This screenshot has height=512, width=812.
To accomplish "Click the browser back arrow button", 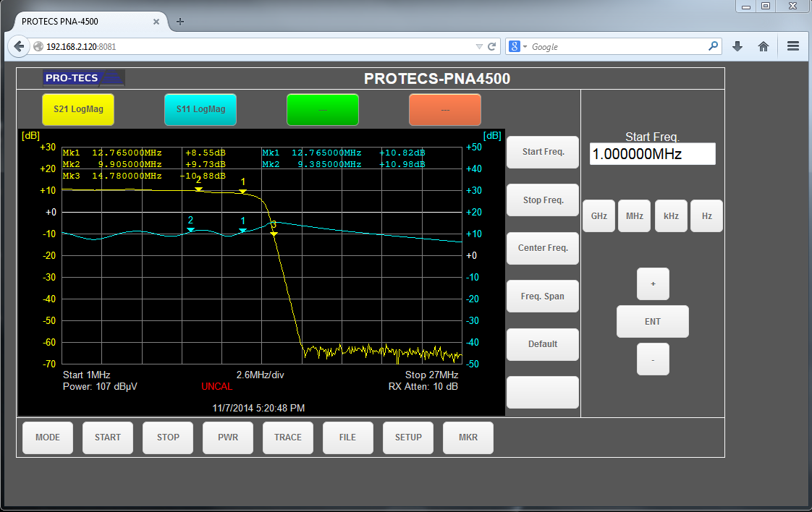I will click(19, 46).
